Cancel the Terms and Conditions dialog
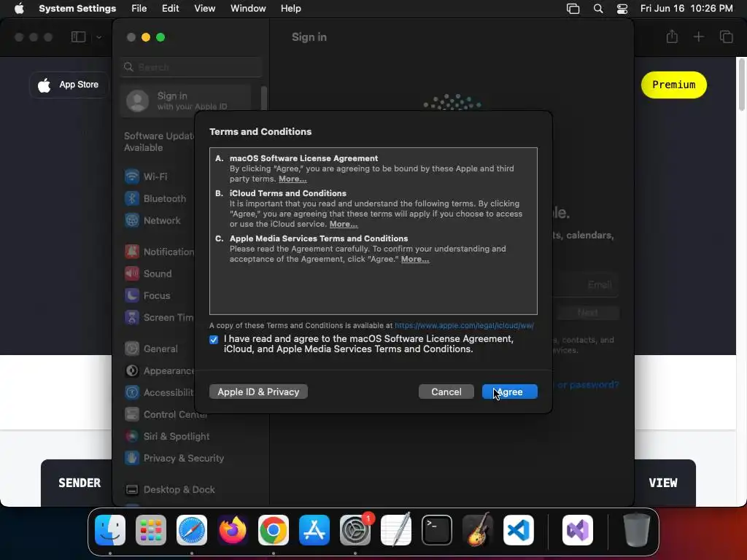 tap(446, 392)
